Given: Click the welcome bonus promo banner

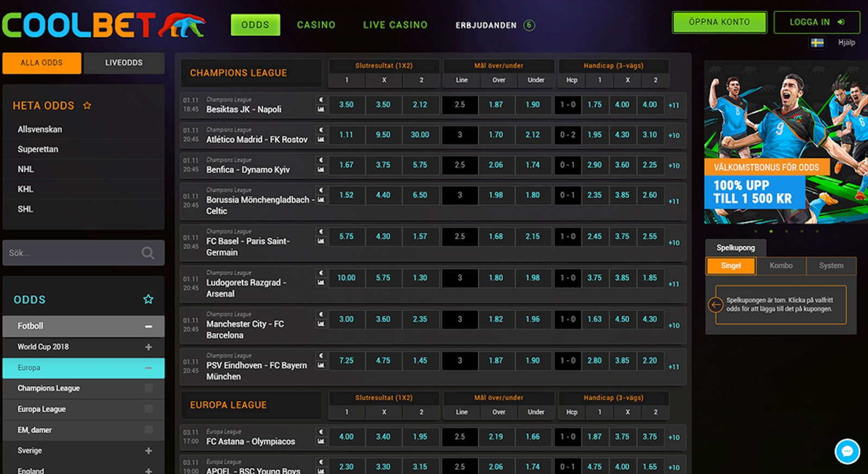Looking at the screenshot, I should click(x=786, y=142).
